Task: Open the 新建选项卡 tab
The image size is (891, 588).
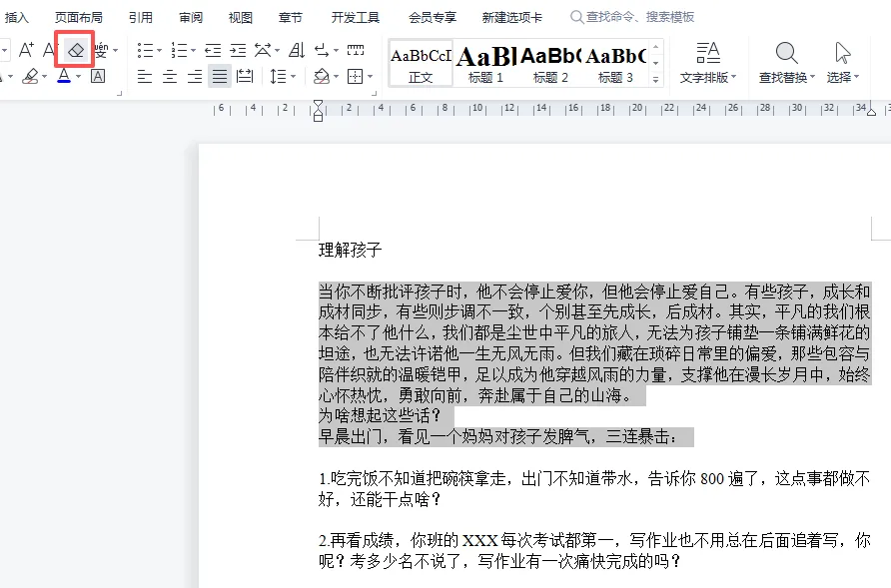Action: (512, 18)
